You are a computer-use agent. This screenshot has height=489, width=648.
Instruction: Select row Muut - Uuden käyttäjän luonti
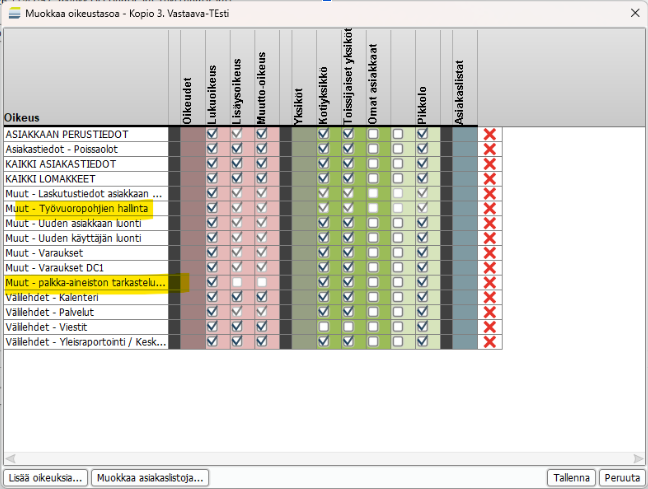[73, 239]
